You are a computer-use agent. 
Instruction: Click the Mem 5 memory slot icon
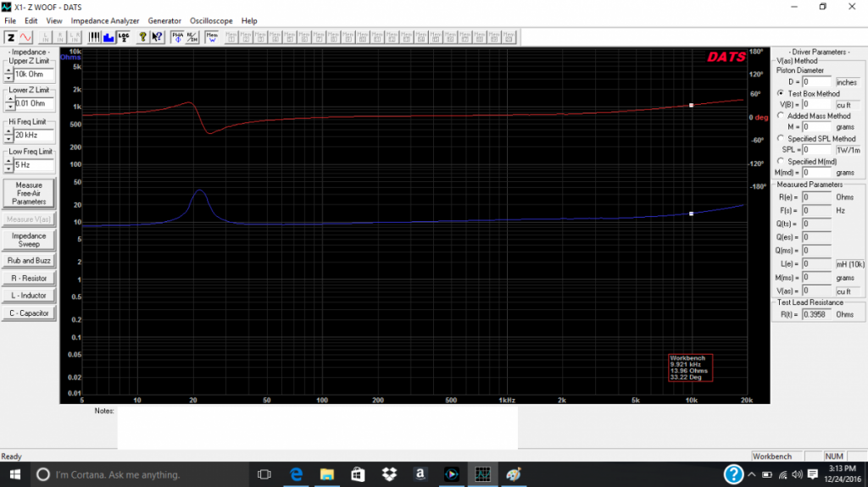coord(290,37)
